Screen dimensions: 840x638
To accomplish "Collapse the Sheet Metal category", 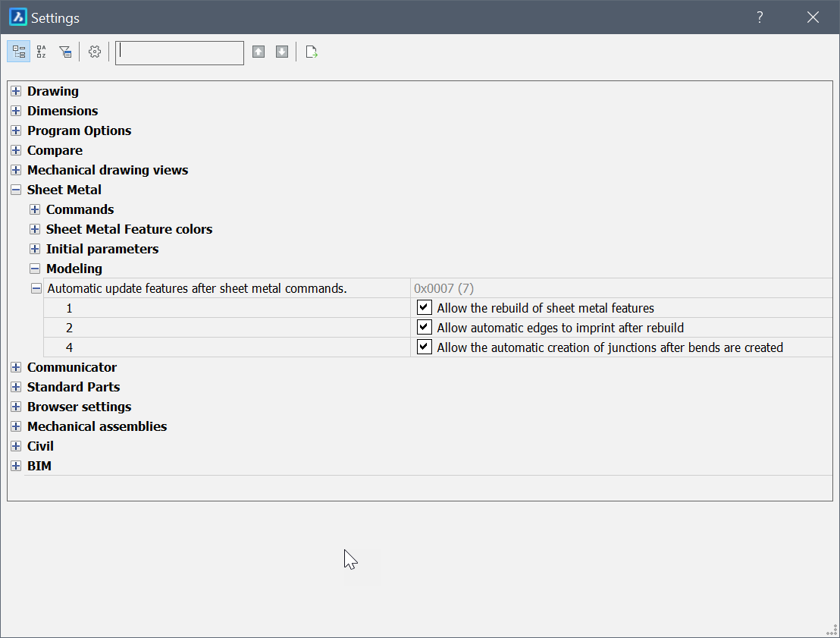I will [x=16, y=190].
